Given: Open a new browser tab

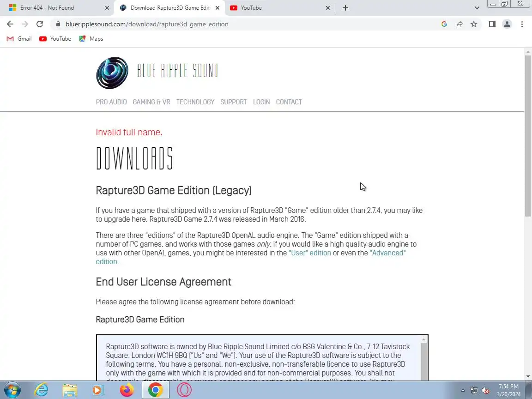Looking at the screenshot, I should pyautogui.click(x=345, y=8).
